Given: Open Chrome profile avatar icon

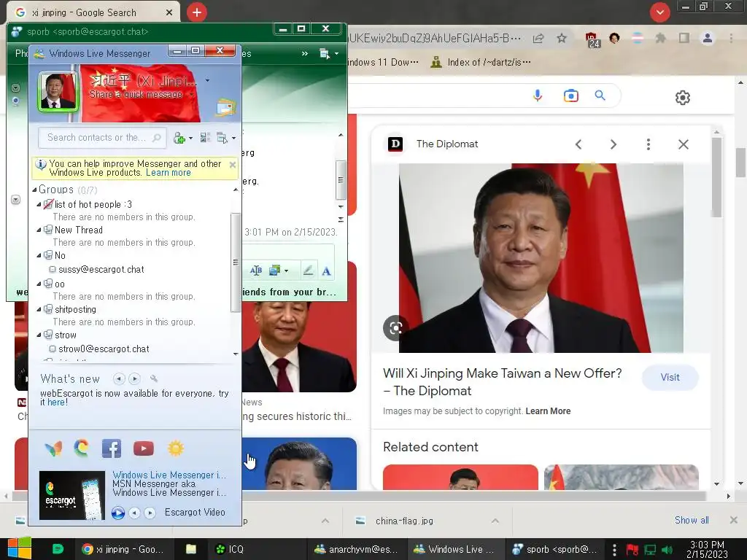Looking at the screenshot, I should (708, 38).
